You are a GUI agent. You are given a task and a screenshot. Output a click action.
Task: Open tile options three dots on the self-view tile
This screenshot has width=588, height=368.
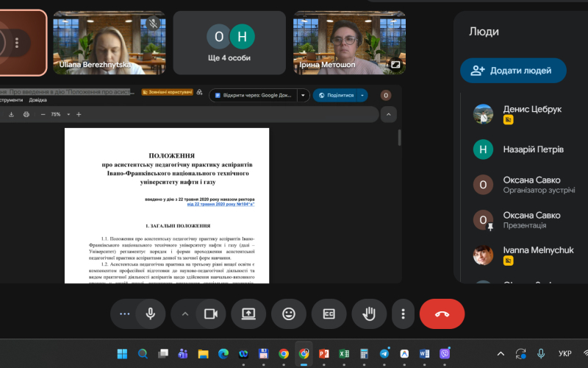pyautogui.click(x=16, y=43)
